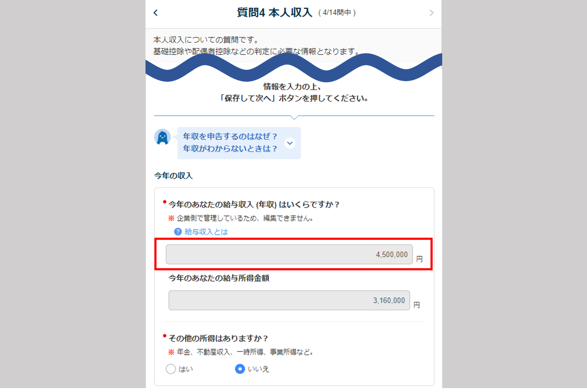Open the 給与収入とは help link

point(206,232)
